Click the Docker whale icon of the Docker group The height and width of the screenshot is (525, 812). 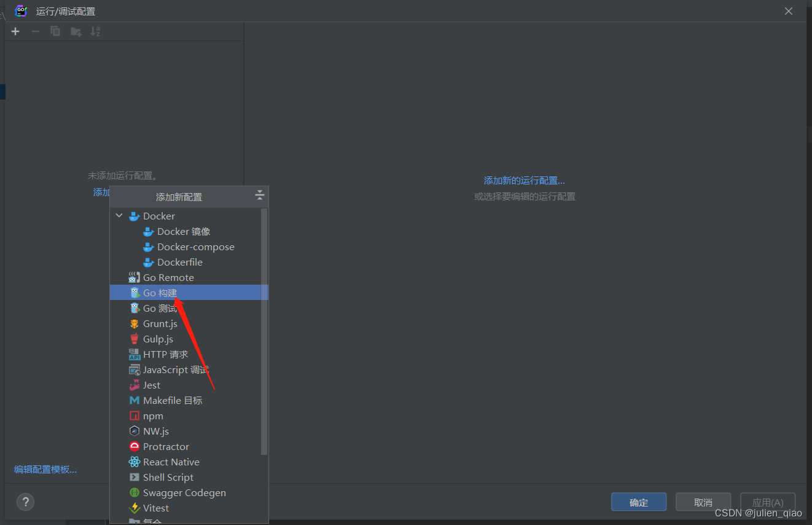pos(134,216)
